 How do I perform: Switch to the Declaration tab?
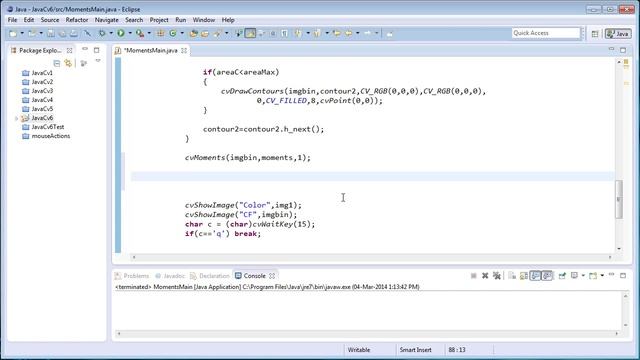point(214,276)
